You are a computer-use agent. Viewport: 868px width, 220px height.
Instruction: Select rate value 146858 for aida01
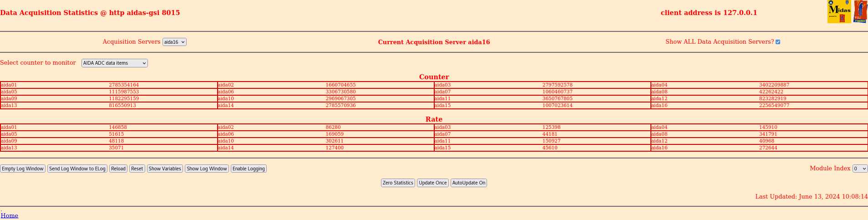tap(118, 128)
